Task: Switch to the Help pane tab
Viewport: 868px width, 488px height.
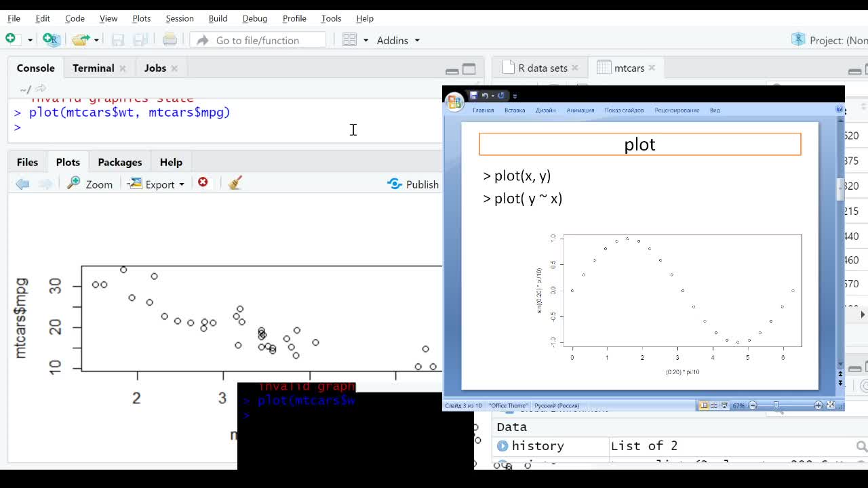Action: (x=171, y=162)
